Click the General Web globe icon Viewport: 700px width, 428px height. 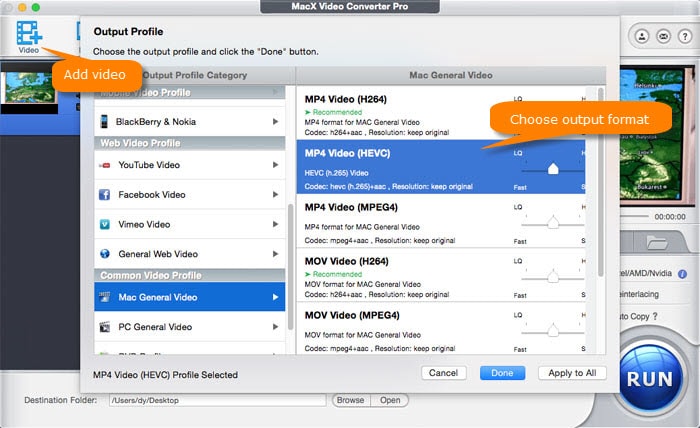[104, 253]
